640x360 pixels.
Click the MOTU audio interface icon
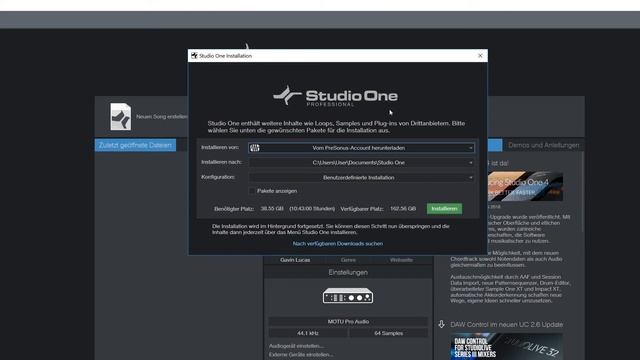[x=348, y=296]
